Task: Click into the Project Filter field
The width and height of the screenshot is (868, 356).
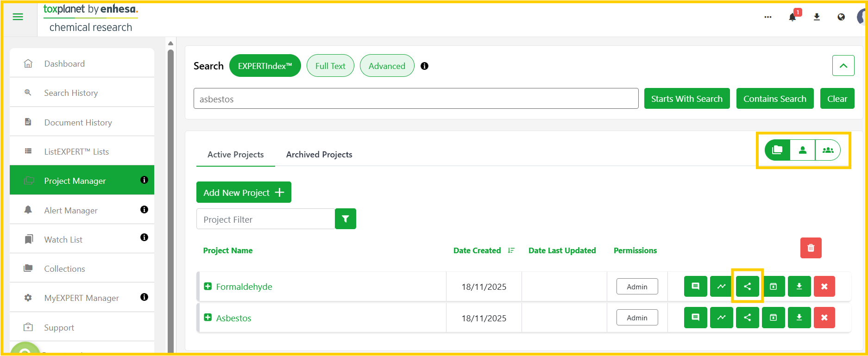Action: (x=265, y=219)
